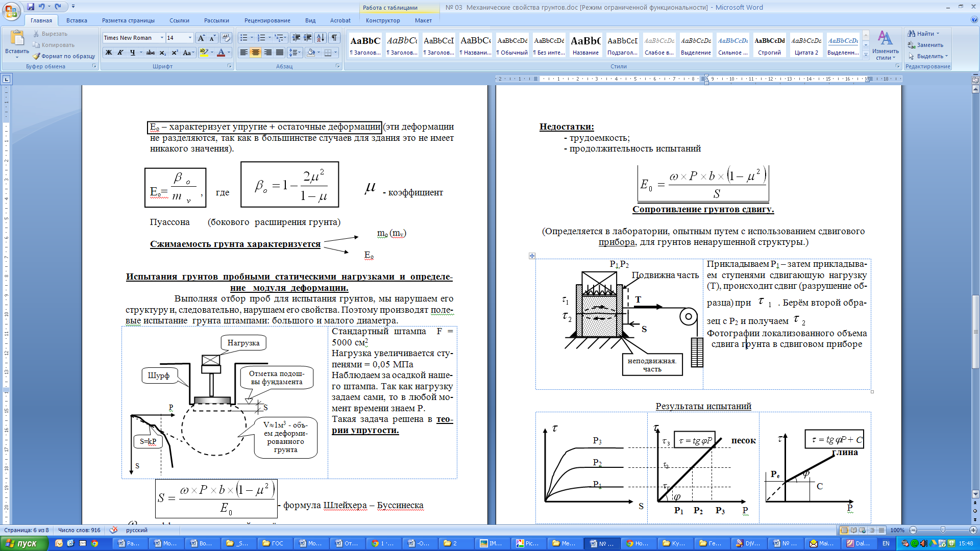Click the Вставить (Paste) icon
The width and height of the screenshot is (980, 551).
tap(17, 38)
